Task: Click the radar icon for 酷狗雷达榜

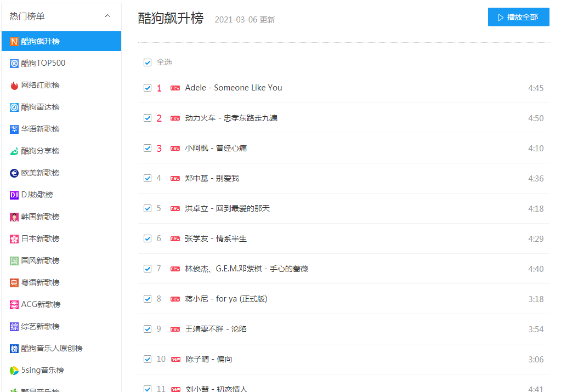Action: pyautogui.click(x=14, y=107)
